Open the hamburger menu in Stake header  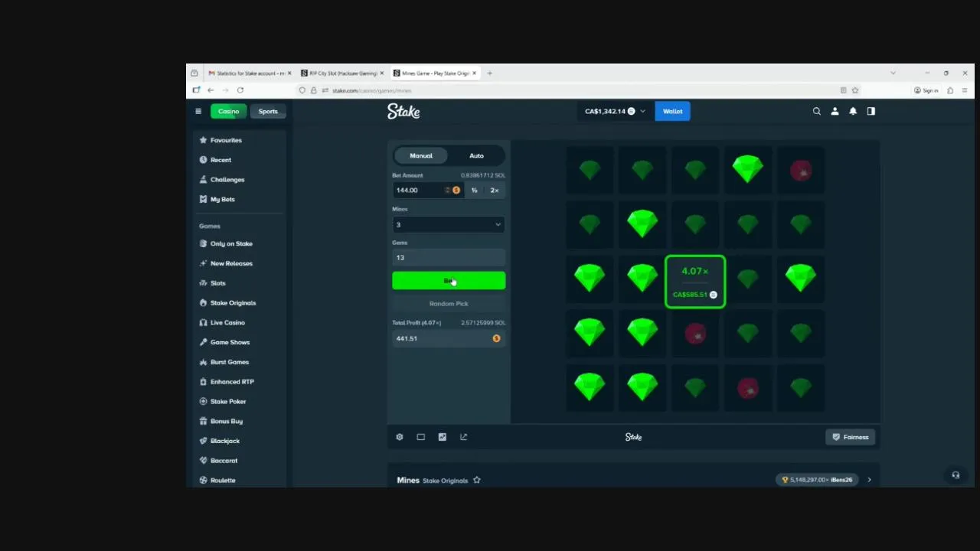(x=198, y=111)
